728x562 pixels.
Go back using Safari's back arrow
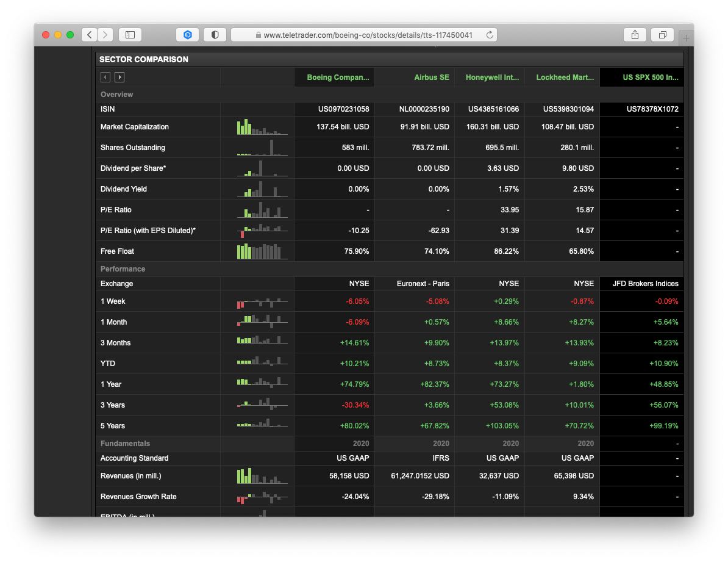tap(89, 35)
